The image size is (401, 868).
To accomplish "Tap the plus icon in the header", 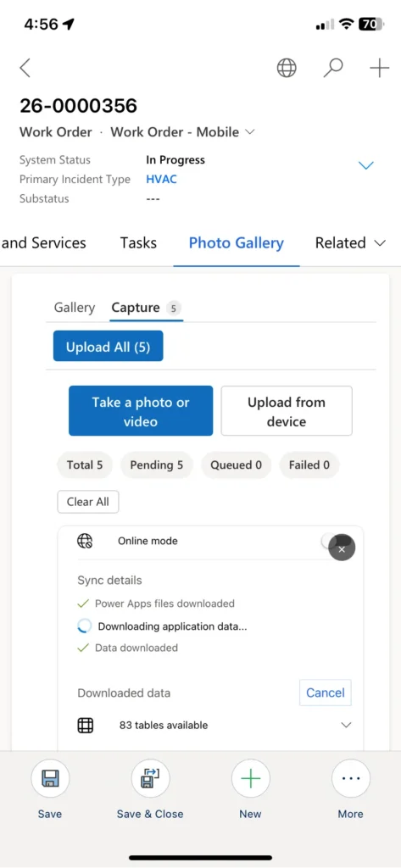I will 380,68.
